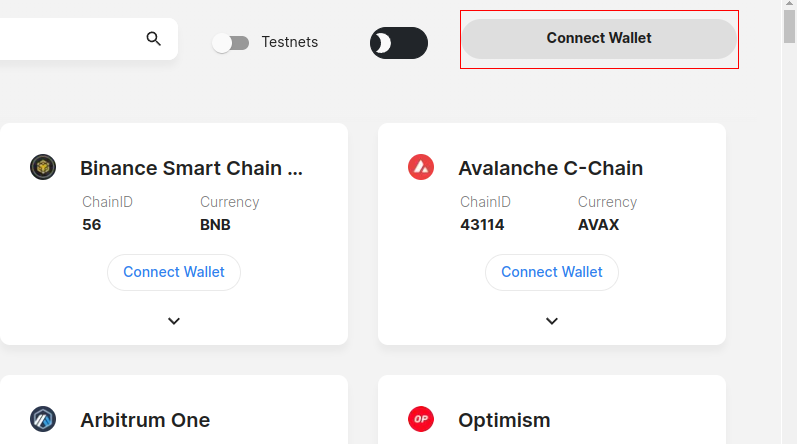Expand the Avalanche C-Chain card details
The image size is (797, 444).
[x=552, y=321]
